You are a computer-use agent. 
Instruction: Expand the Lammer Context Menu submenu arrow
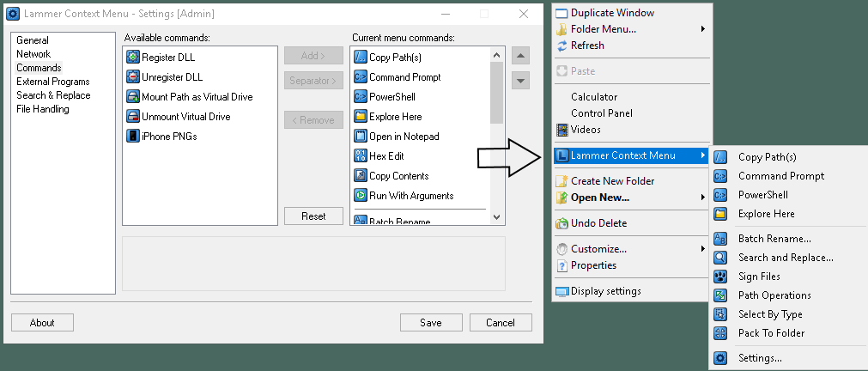(702, 155)
